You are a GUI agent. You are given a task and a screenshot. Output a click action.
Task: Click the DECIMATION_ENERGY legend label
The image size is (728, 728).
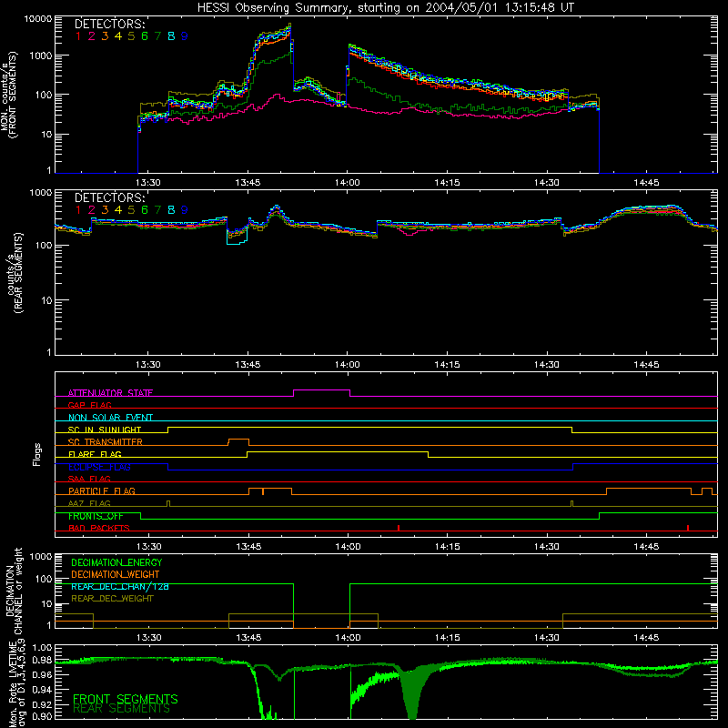[x=116, y=562]
